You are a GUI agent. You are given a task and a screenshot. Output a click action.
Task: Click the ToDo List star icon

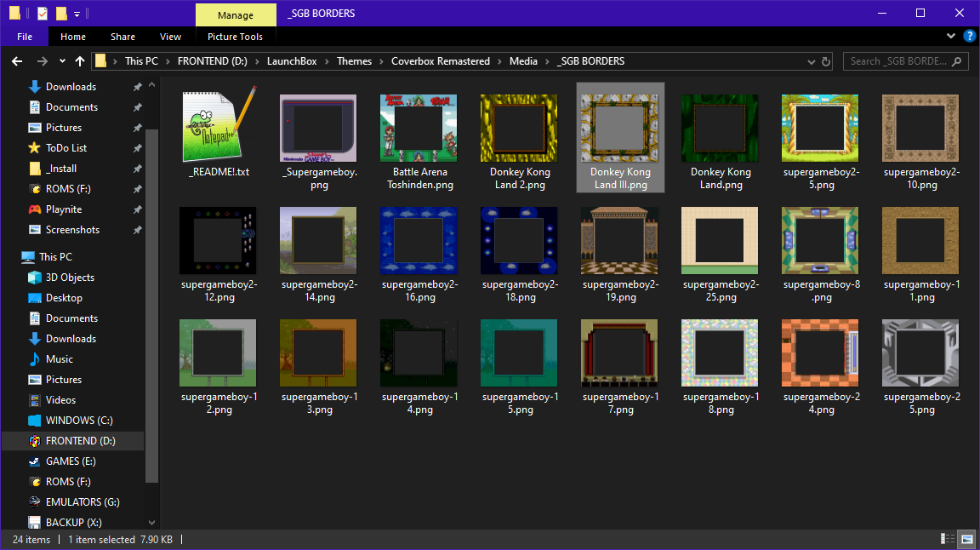click(x=35, y=147)
